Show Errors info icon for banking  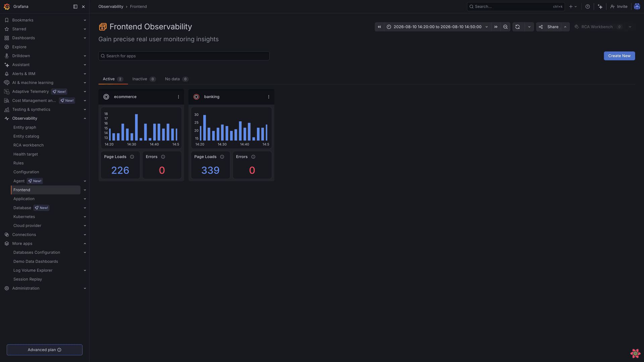coord(253,157)
